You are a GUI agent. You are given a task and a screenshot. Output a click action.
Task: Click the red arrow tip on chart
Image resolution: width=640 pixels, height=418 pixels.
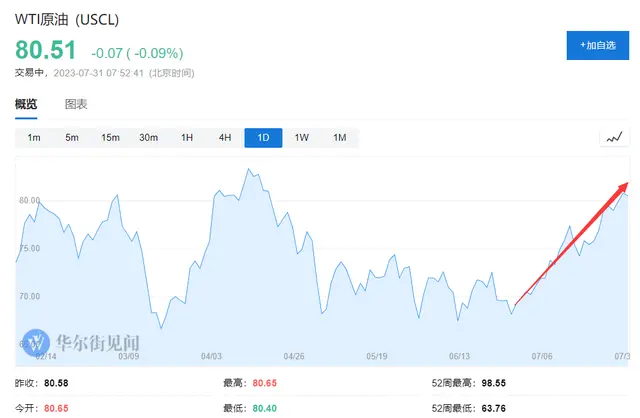[x=625, y=186]
